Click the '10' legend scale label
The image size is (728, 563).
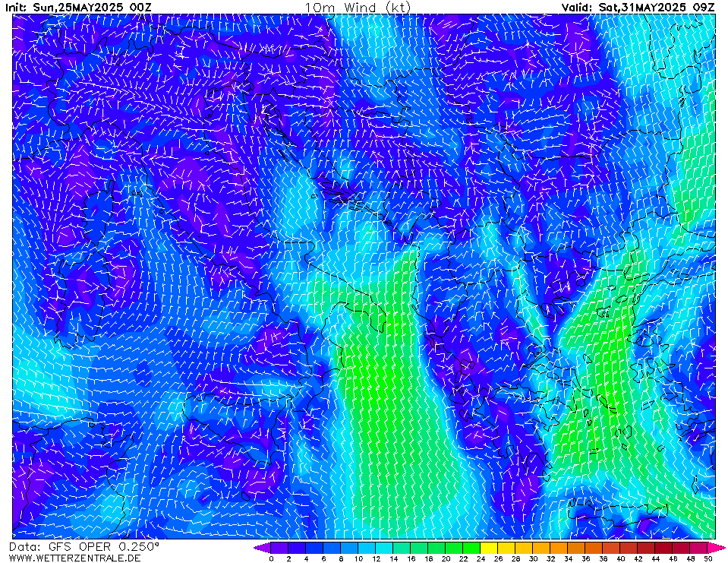coord(358,558)
